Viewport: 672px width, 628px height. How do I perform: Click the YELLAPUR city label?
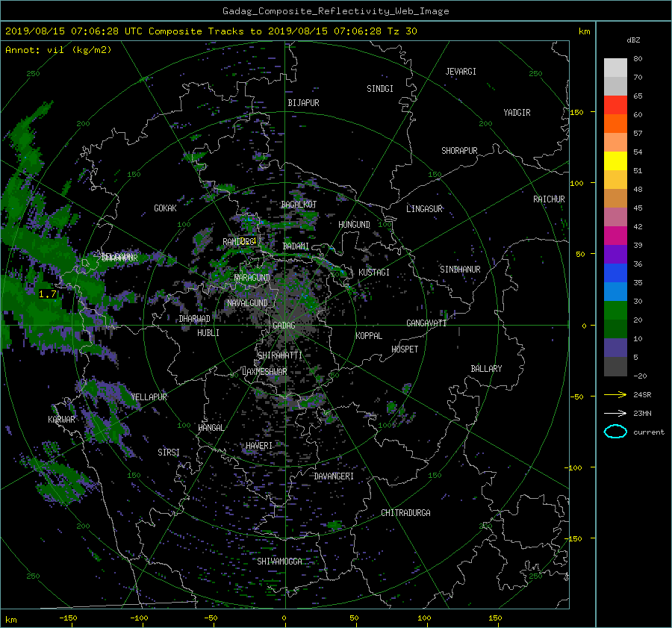coord(149,397)
